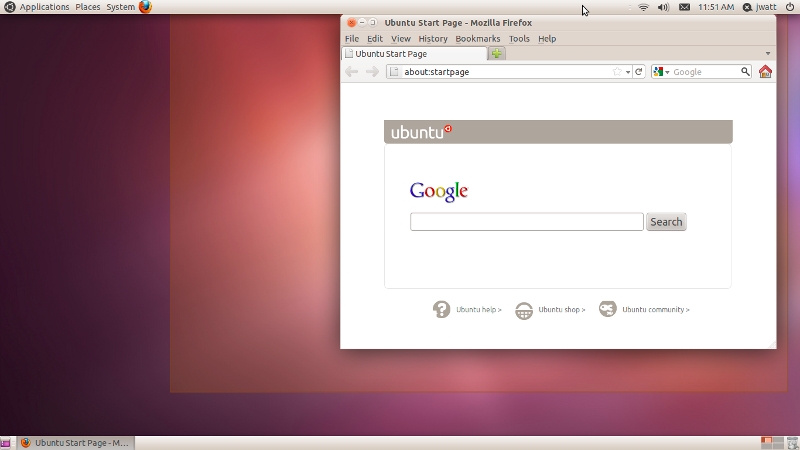
Task: Click the Ubuntu help question mark icon
Action: point(441,309)
